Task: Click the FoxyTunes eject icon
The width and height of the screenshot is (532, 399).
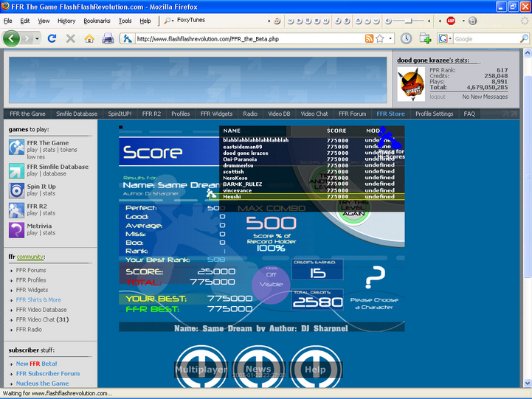Action: coord(359,21)
